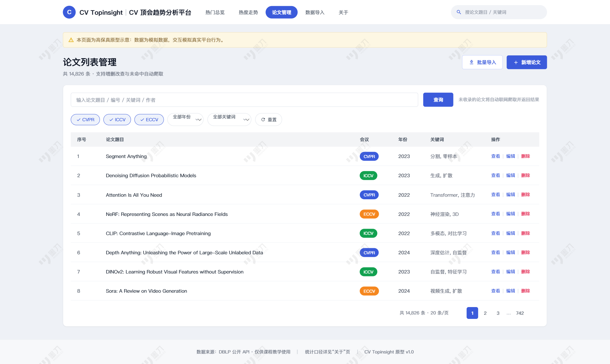Viewport: 610px width, 364px height.
Task: Delete the Segment Anything row via 删除
Action: point(525,156)
